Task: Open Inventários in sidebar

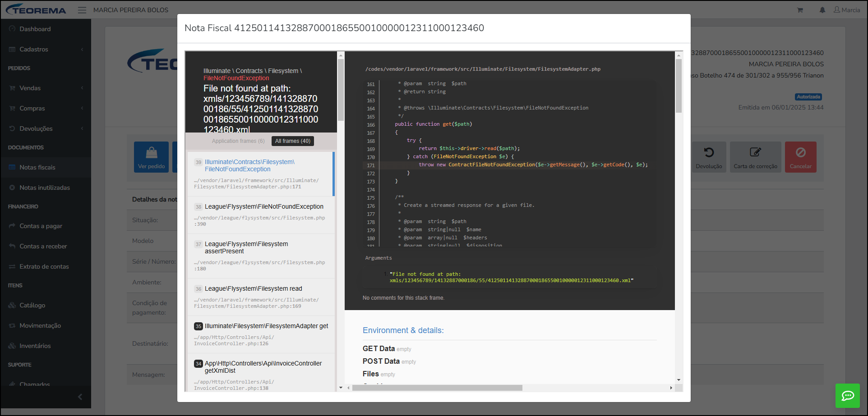Action: coord(46,346)
